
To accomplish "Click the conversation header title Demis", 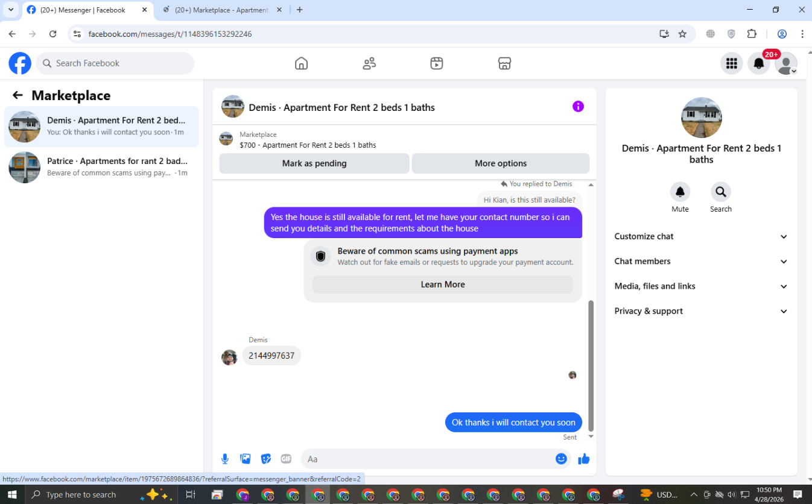I will [x=341, y=107].
